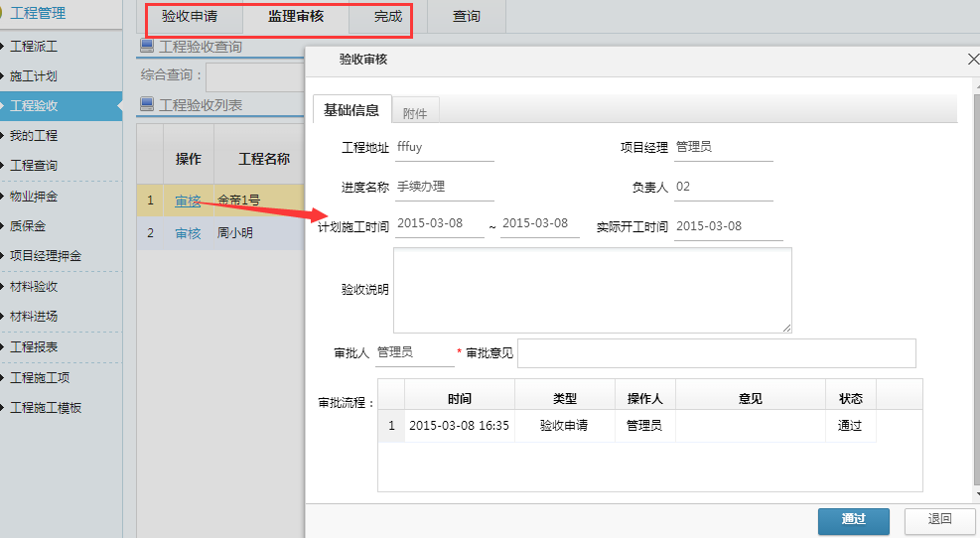Expand 工程派工 in sidebar
The height and width of the screenshot is (538, 980).
click(34, 46)
